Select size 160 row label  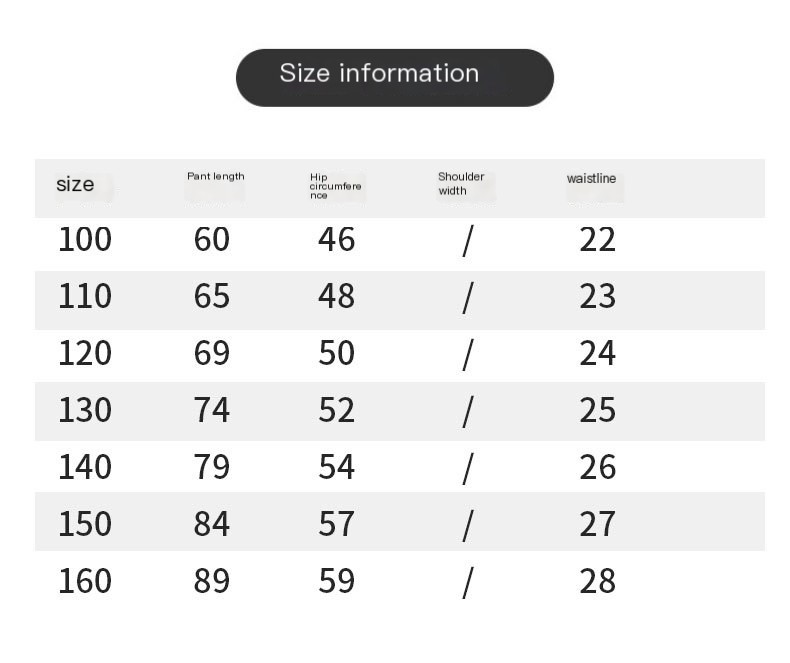point(85,580)
